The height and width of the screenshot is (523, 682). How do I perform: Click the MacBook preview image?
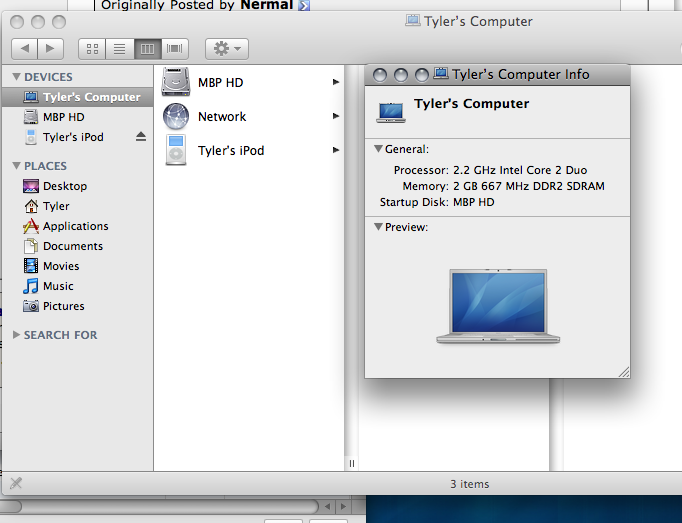point(498,306)
